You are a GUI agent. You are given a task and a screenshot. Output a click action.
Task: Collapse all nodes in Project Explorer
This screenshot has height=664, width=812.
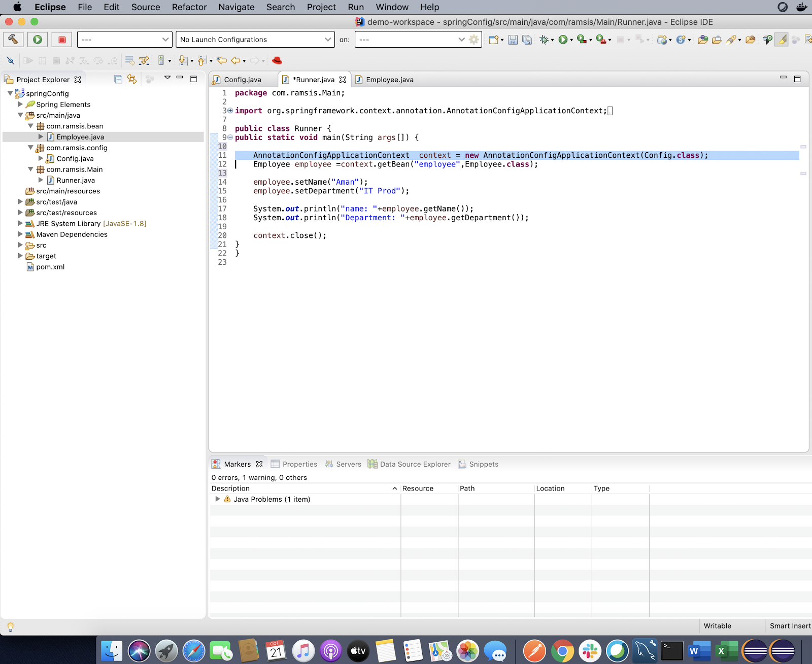click(118, 79)
